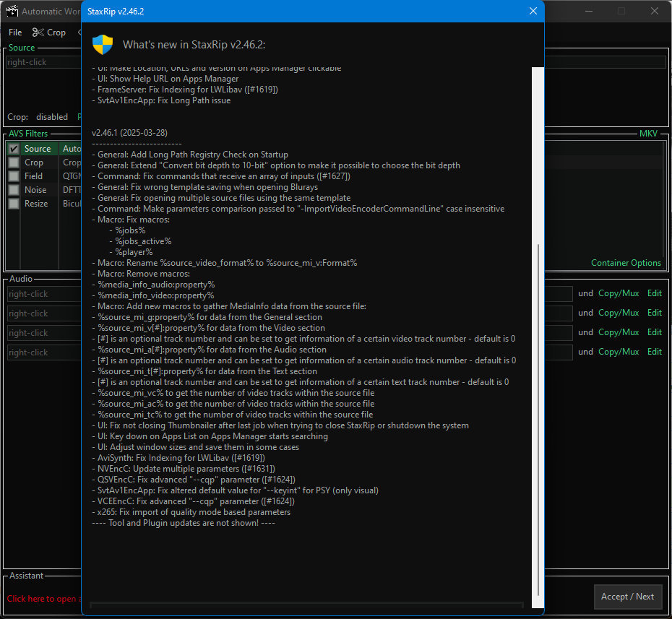672x619 pixels.
Task: Open Edit for the first audio row
Action: point(655,293)
